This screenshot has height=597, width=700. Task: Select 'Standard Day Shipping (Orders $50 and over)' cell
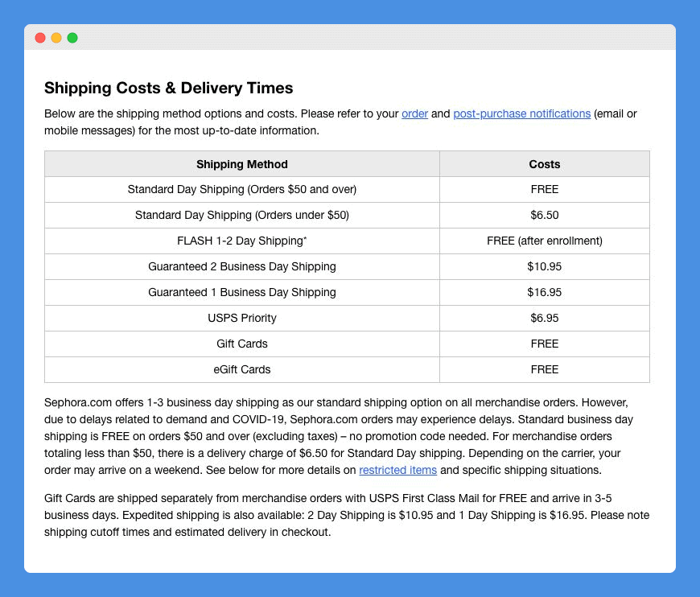pyautogui.click(x=242, y=189)
